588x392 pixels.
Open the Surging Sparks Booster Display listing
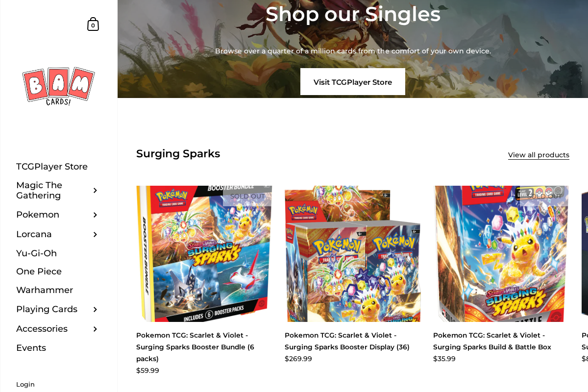pos(347,341)
